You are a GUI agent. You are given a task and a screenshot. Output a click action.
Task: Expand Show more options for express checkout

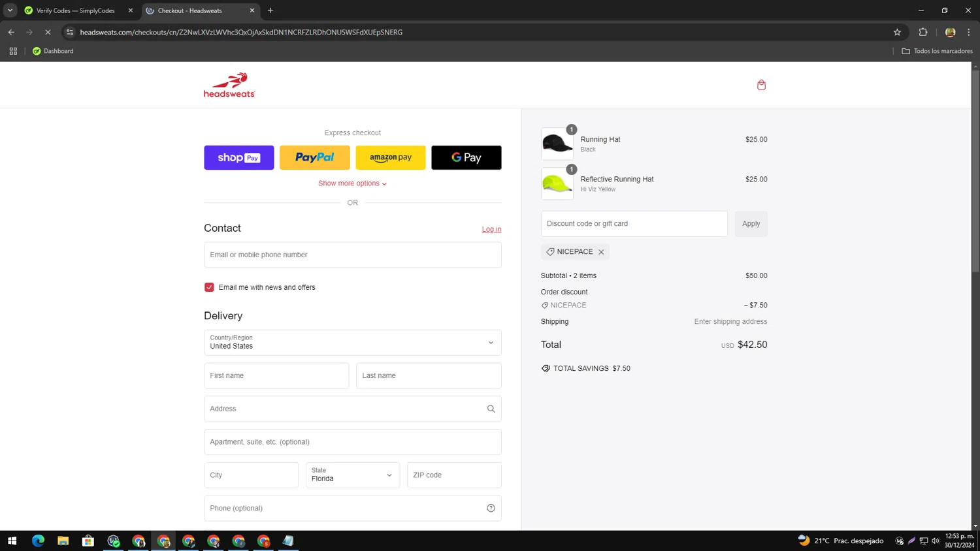[x=353, y=183]
